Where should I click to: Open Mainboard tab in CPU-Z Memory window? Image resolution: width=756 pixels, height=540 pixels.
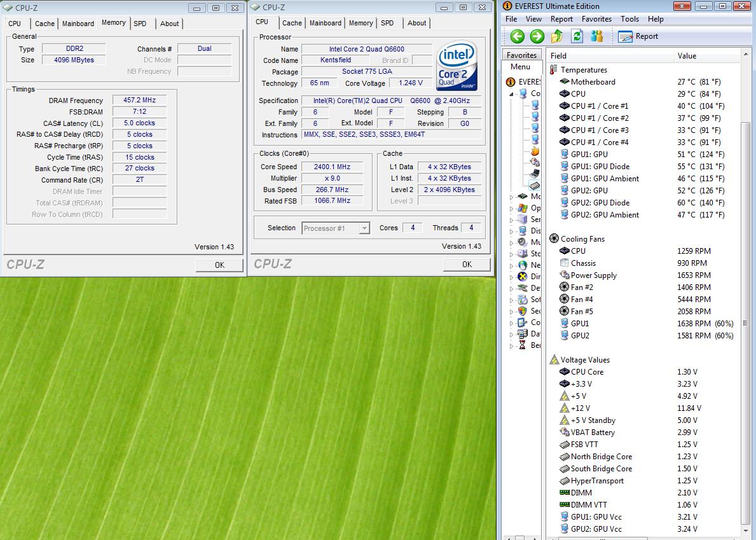(x=78, y=23)
